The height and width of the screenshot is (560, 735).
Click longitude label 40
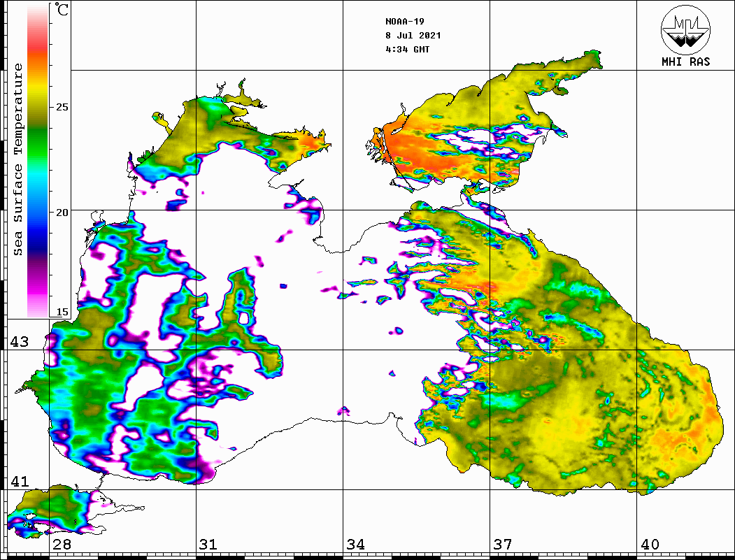point(650,545)
